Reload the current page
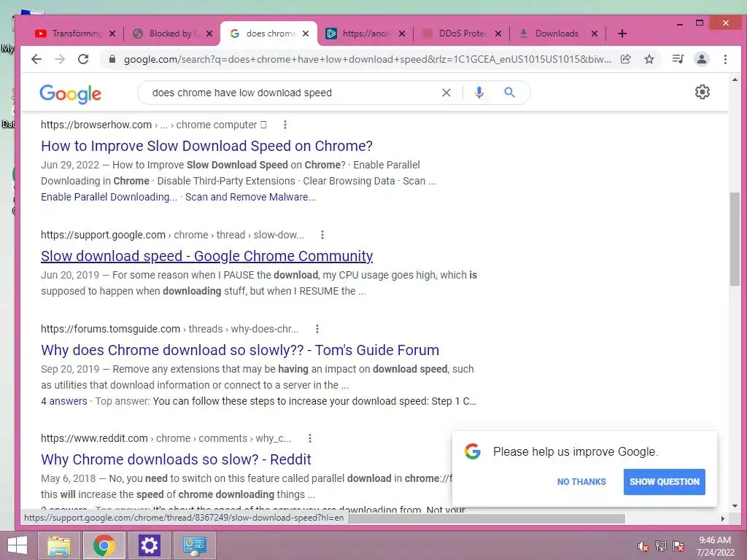 (x=83, y=59)
